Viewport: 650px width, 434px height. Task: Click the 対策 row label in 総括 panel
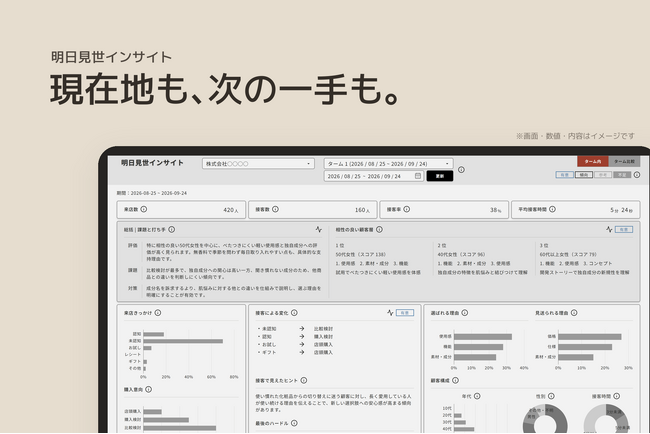pos(133,288)
